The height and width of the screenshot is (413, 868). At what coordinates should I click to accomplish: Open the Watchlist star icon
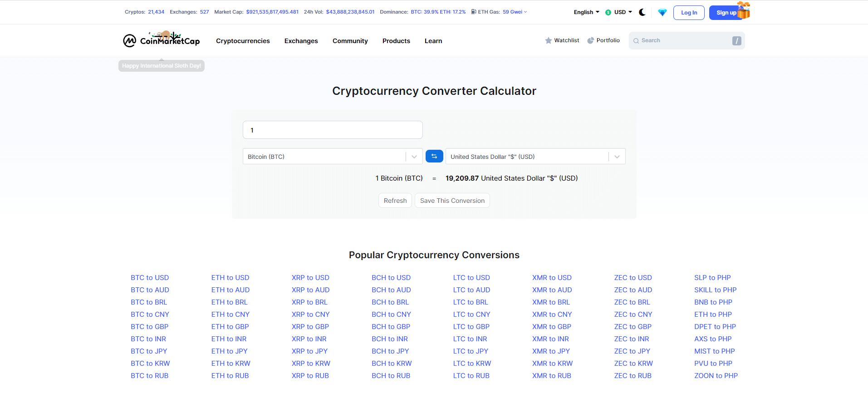pos(548,40)
